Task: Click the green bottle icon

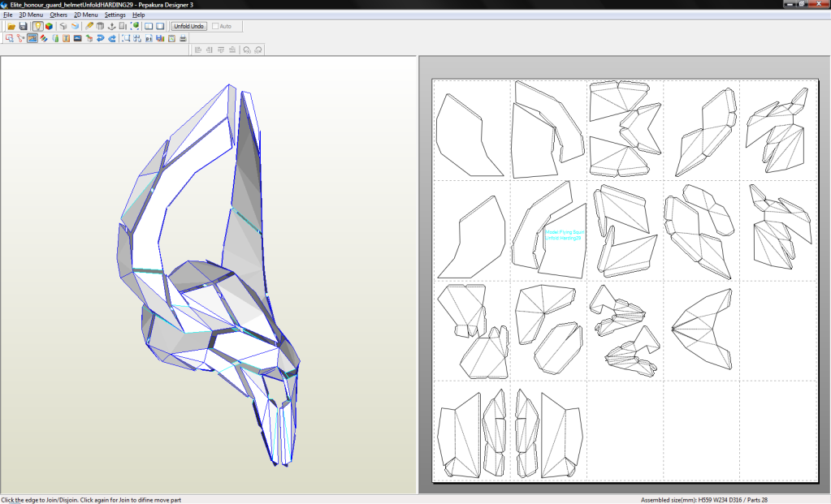Action: pyautogui.click(x=55, y=38)
